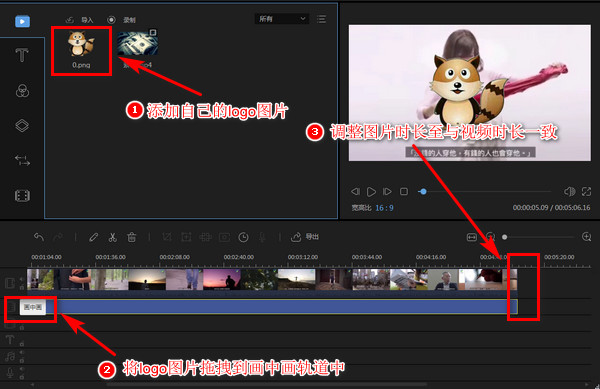Click the 导出 export button

305,237
